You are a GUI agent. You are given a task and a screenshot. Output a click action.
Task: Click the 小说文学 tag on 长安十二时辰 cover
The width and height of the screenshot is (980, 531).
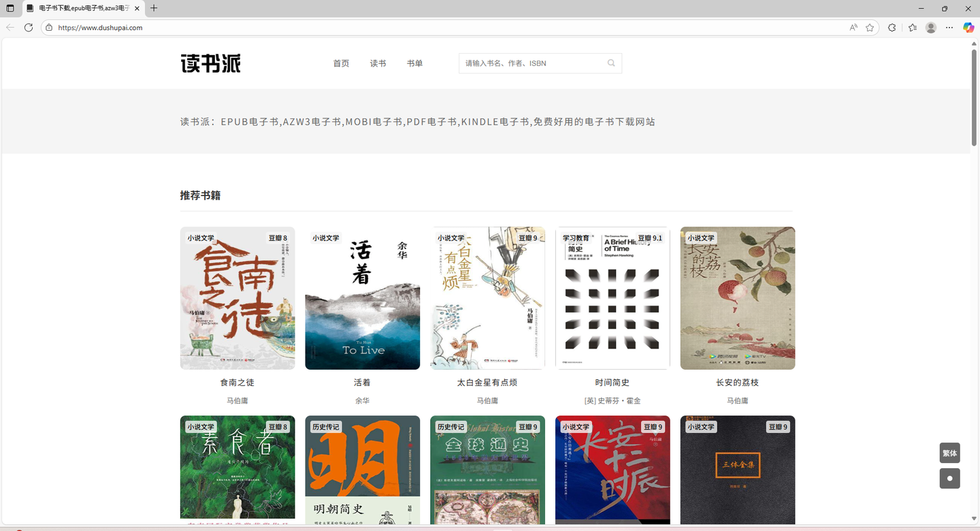click(x=576, y=427)
